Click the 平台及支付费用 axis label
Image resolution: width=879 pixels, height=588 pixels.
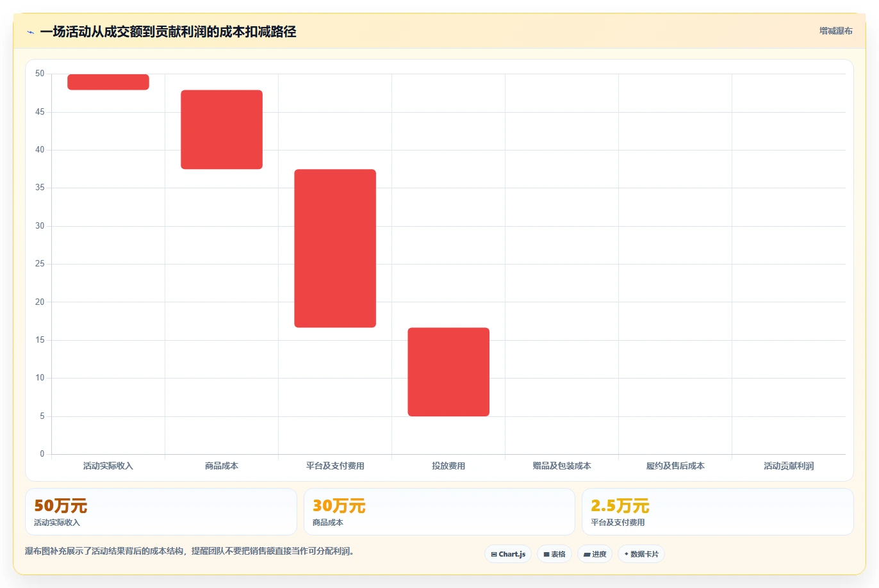pos(335,466)
